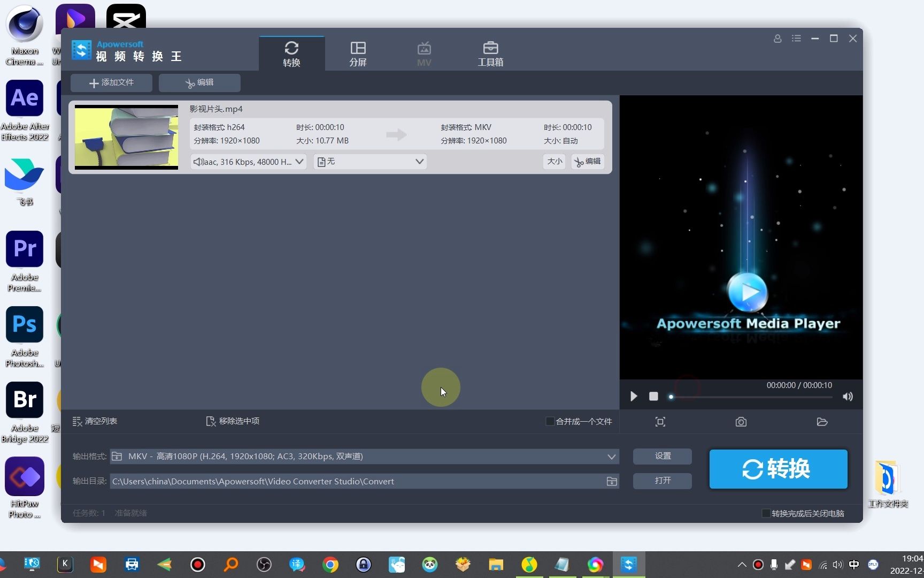Click the preview progress slider
924x578 pixels.
[x=751, y=397]
